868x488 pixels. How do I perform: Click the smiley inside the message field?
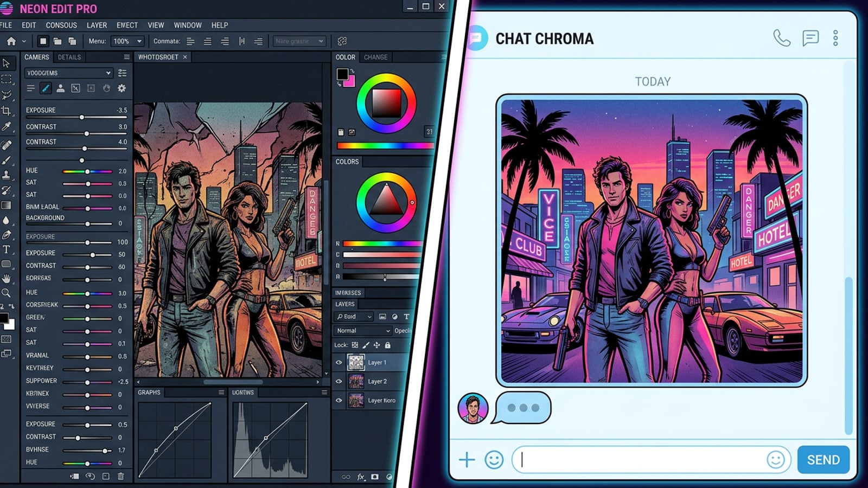pyautogui.click(x=776, y=460)
